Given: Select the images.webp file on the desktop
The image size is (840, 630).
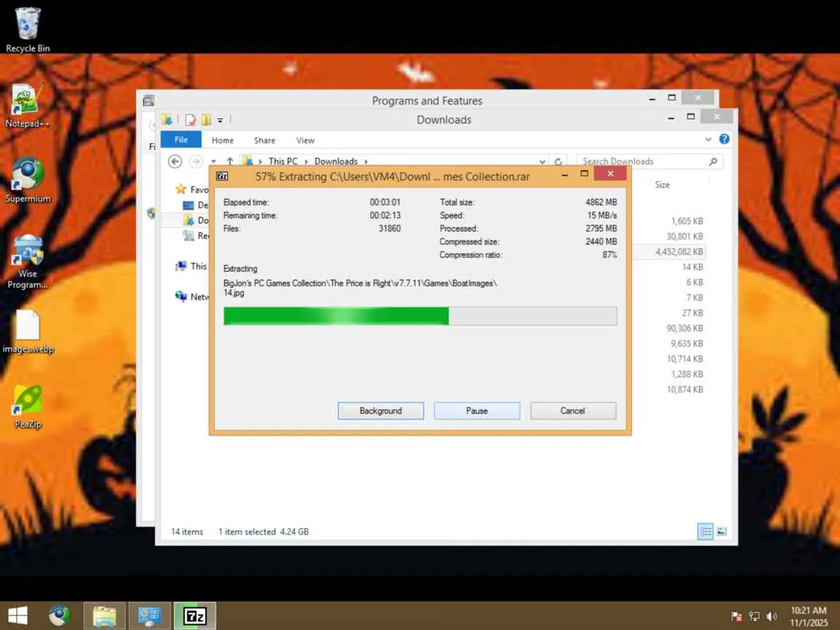Looking at the screenshot, I should coord(27,332).
